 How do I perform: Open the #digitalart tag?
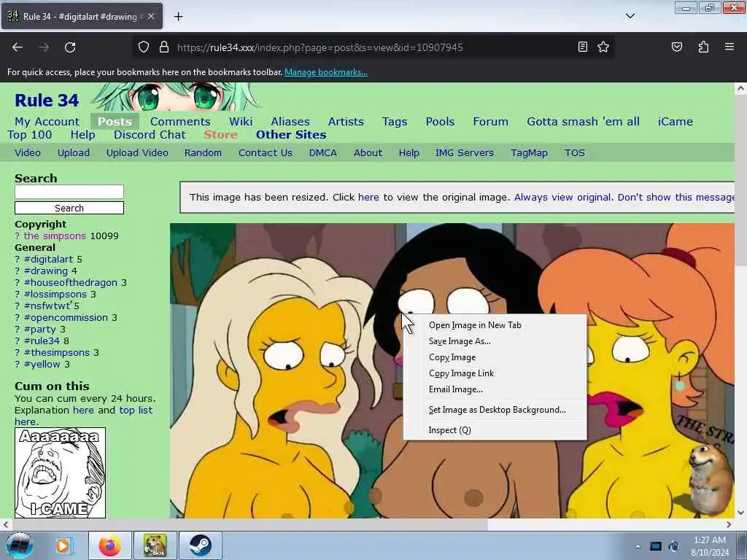(49, 259)
